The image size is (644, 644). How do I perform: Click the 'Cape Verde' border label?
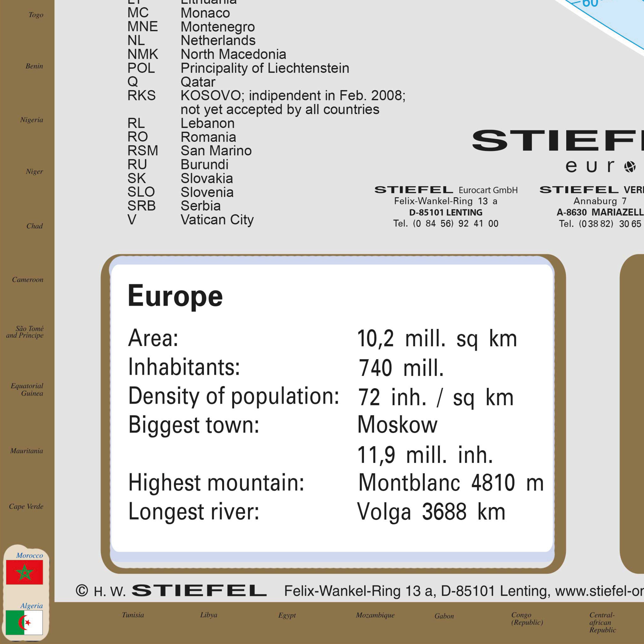26,507
